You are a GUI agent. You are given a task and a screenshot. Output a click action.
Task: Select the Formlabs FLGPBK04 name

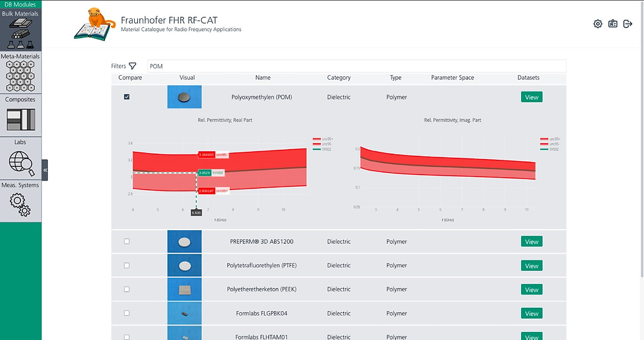pyautogui.click(x=262, y=313)
